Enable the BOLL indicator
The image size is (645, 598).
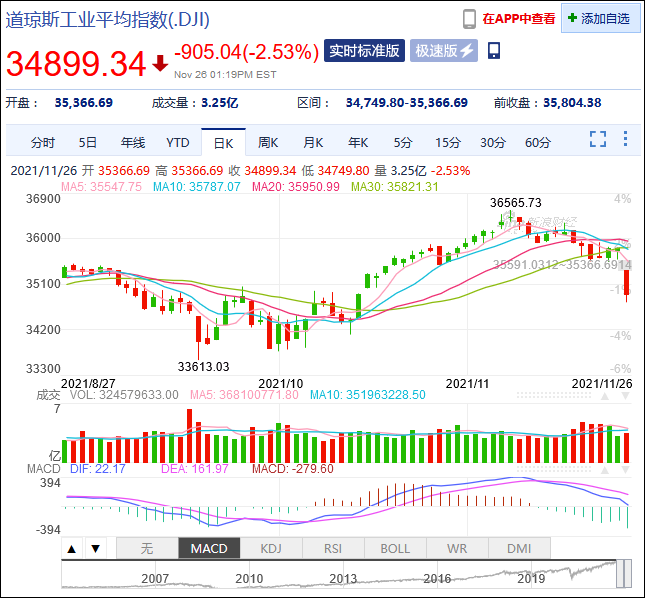(395, 548)
